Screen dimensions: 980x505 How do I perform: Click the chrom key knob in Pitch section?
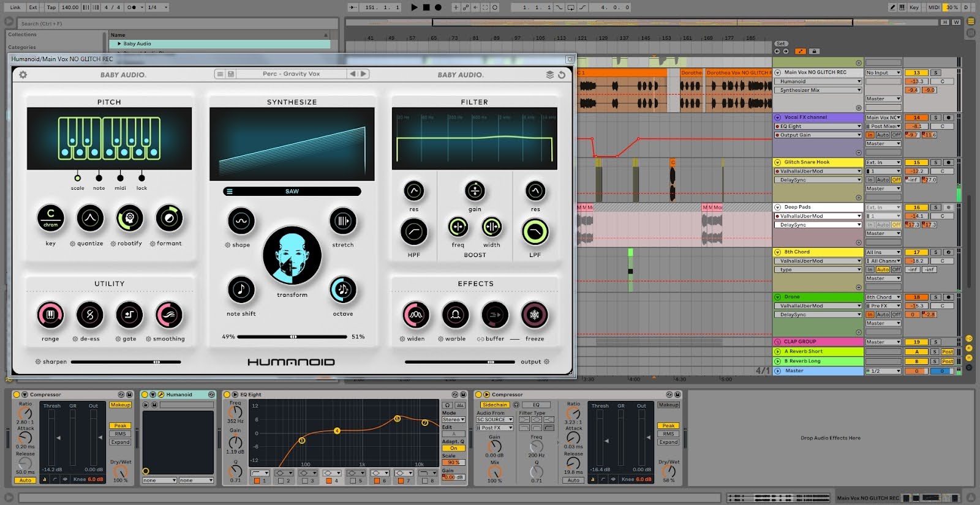click(51, 219)
